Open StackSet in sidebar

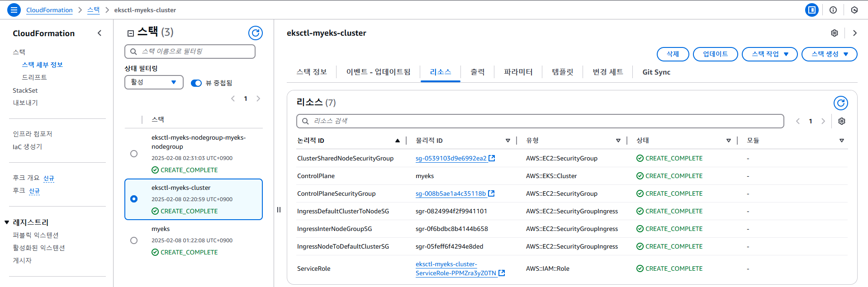tap(25, 90)
